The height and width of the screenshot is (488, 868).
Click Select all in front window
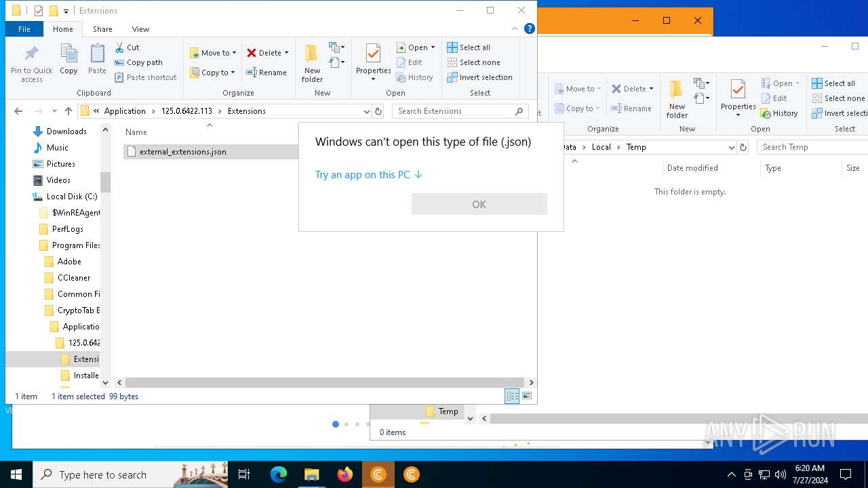(469, 47)
